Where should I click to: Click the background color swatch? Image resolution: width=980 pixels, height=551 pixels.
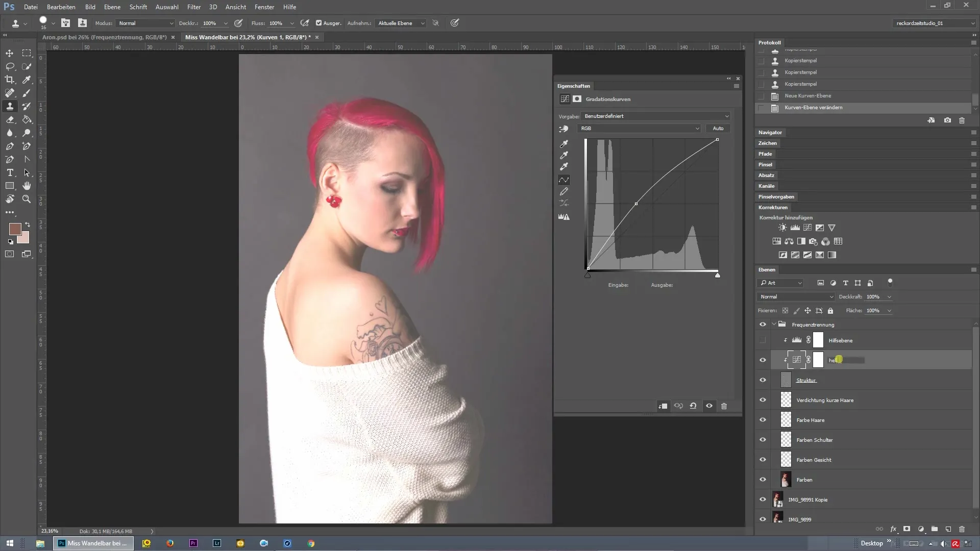pos(24,239)
